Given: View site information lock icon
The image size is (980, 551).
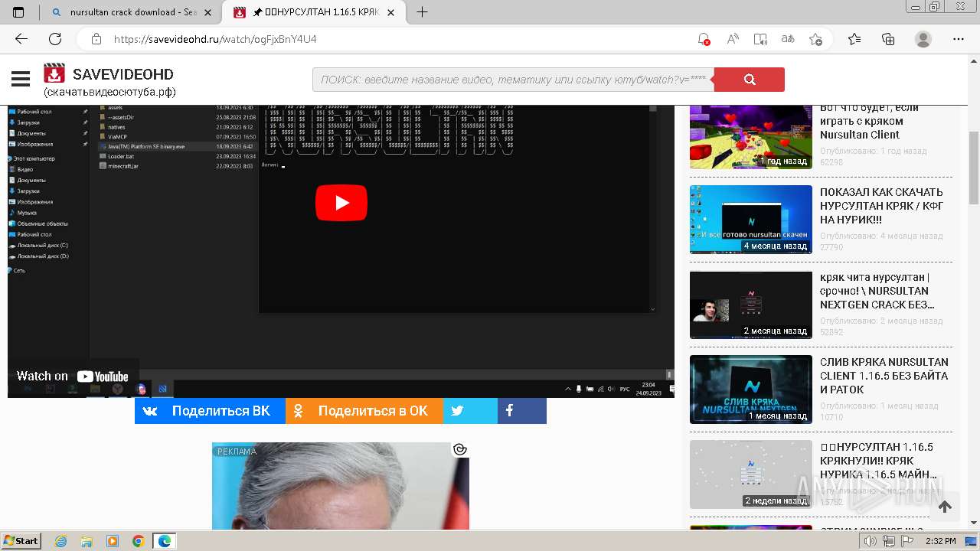Looking at the screenshot, I should click(96, 39).
